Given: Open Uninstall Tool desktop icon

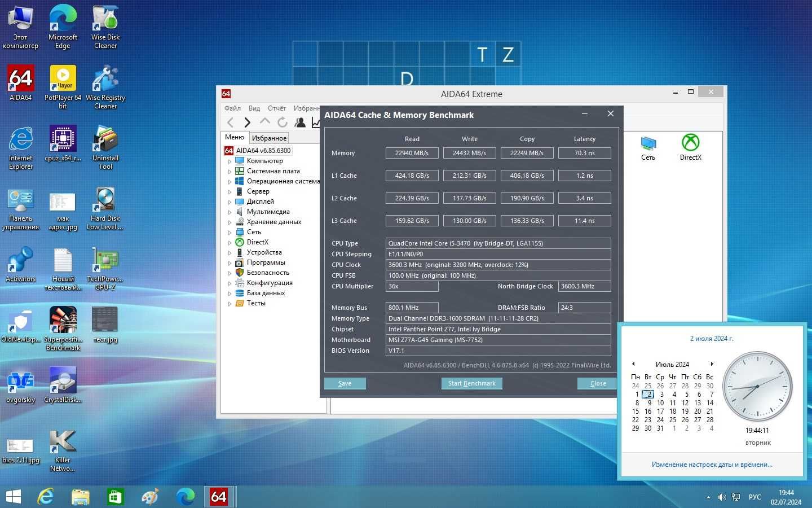Looking at the screenshot, I should 105,147.
